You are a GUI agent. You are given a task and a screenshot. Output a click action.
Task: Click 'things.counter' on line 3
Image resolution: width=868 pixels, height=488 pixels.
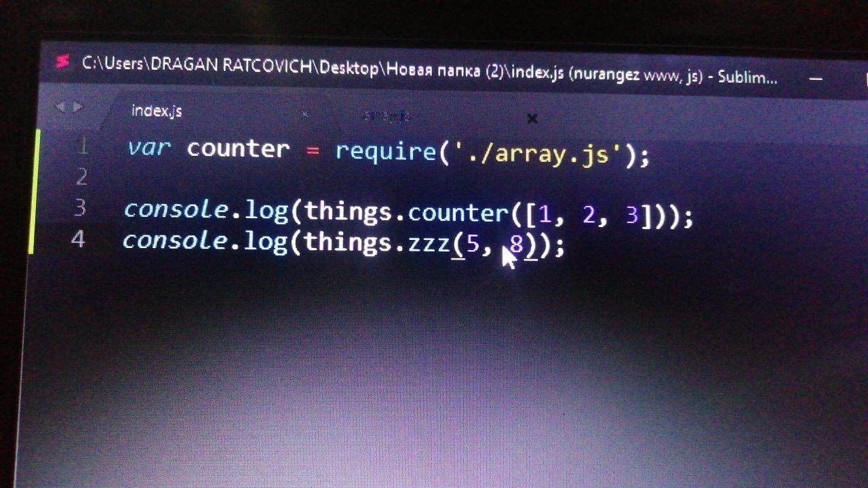click(x=406, y=213)
